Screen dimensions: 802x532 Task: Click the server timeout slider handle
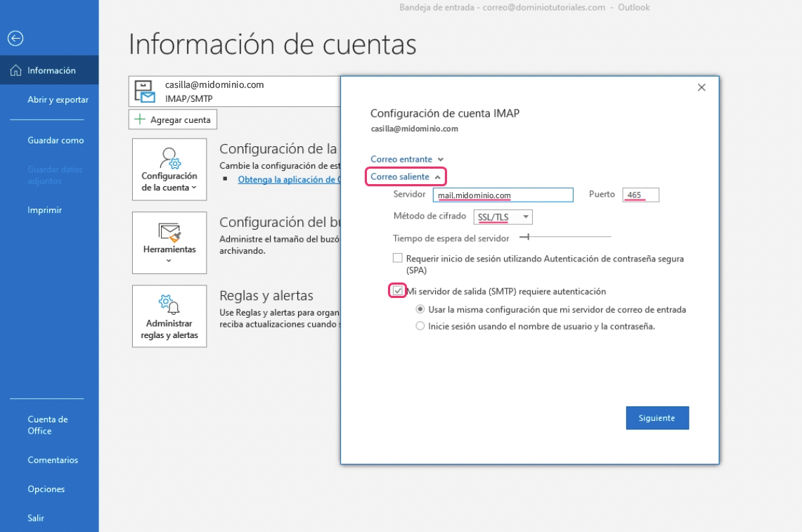click(524, 238)
